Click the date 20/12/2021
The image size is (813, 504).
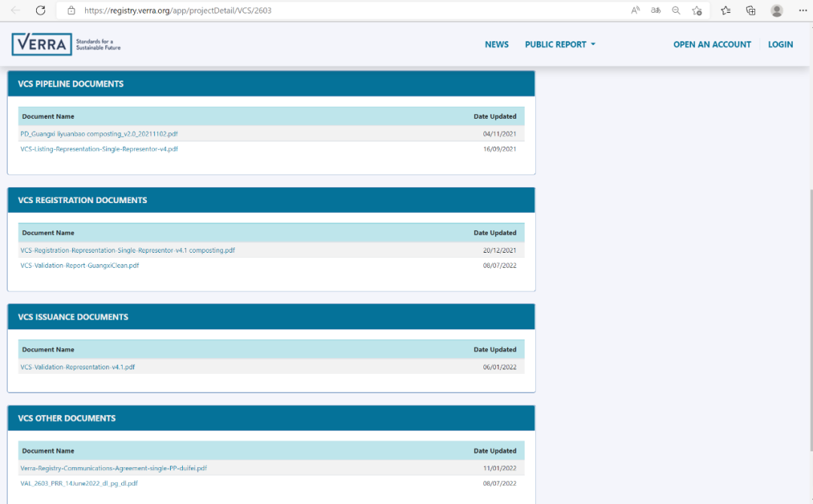[500, 250]
